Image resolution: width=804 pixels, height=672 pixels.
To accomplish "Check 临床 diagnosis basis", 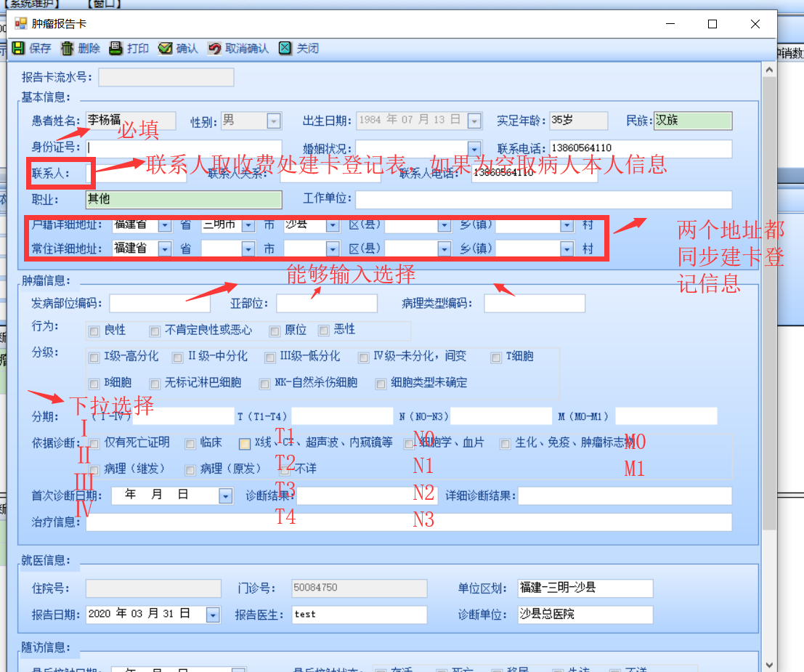I will coord(190,444).
